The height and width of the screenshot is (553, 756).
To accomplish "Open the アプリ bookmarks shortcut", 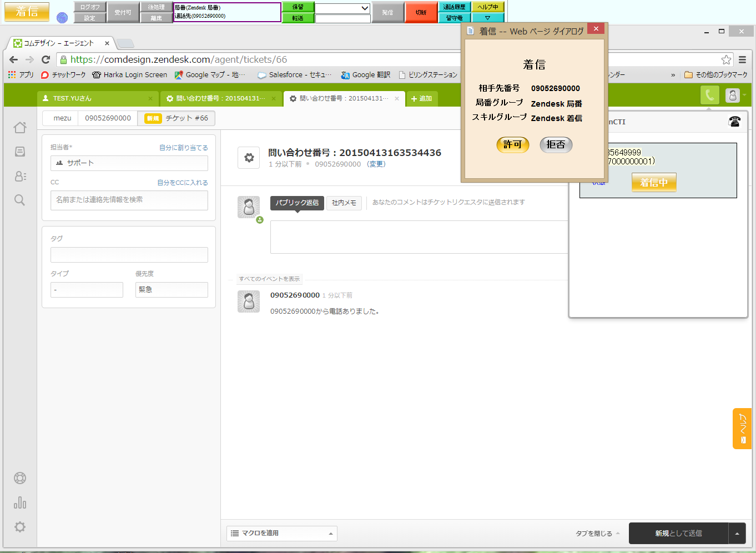I will (21, 74).
